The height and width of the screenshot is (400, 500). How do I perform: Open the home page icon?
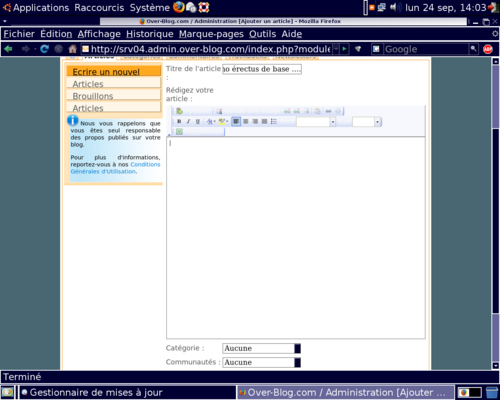[x=72, y=49]
